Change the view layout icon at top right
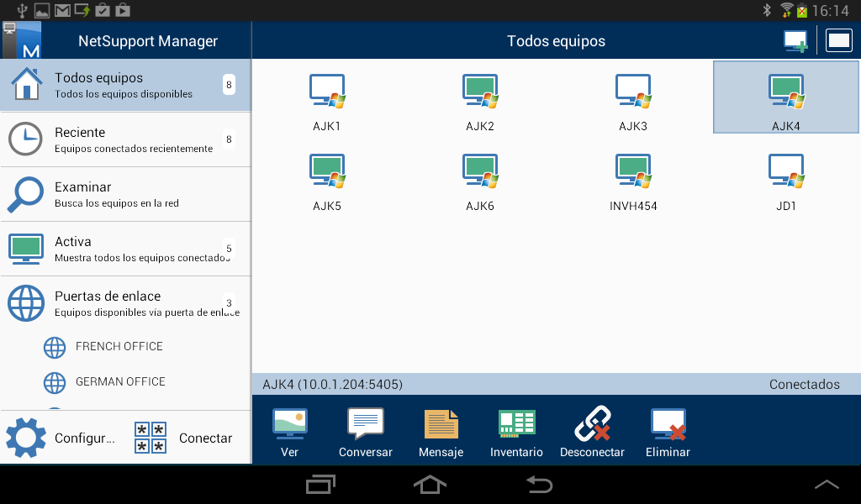Screen dimensions: 861x504 point(838,39)
